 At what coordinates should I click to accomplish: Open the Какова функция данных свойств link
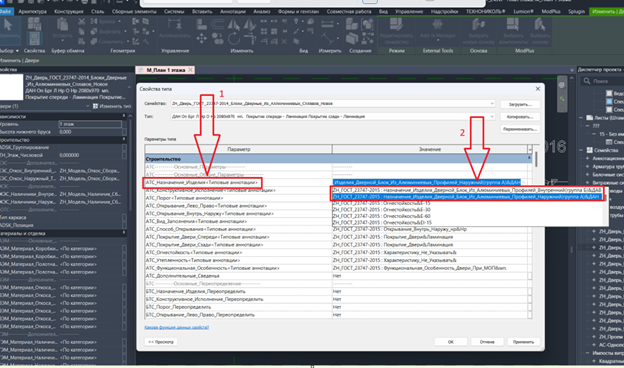[x=177, y=327]
